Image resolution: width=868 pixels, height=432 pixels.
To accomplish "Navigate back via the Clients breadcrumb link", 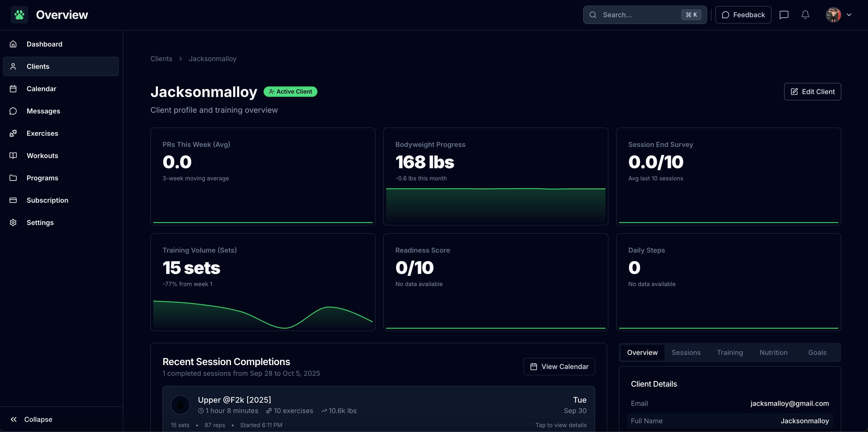I will [161, 59].
